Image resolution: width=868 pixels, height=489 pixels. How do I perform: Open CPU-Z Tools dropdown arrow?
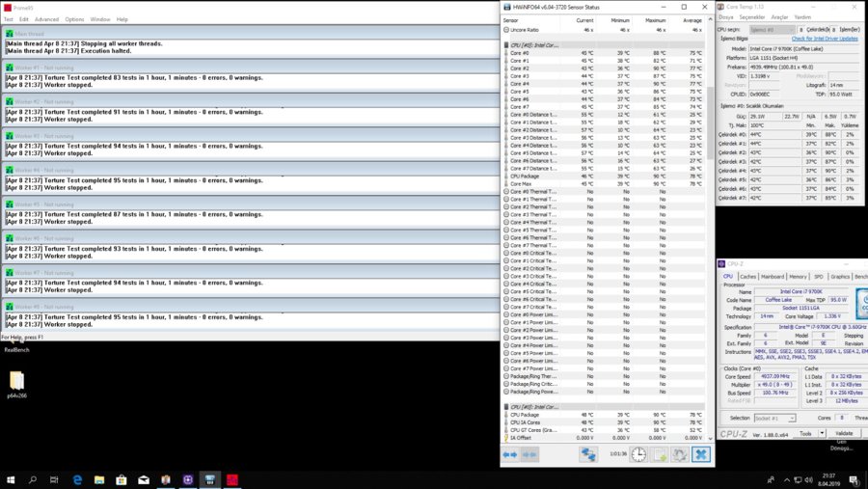[822, 434]
